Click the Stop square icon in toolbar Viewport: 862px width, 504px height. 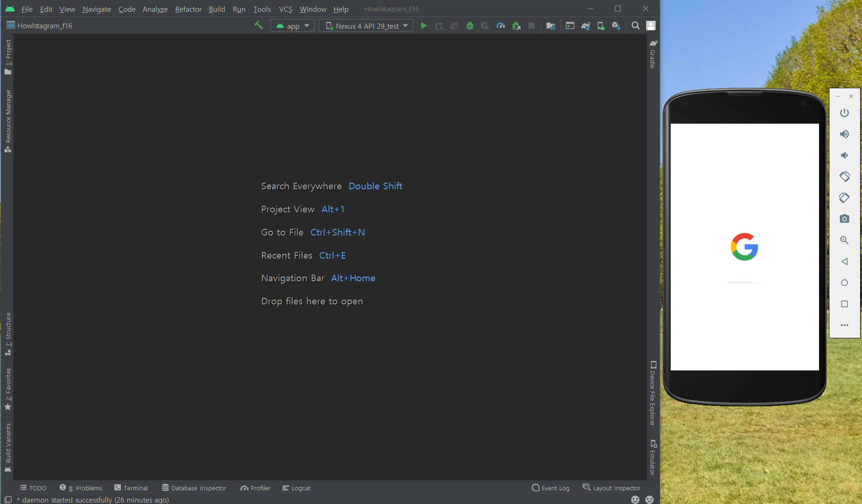point(531,25)
